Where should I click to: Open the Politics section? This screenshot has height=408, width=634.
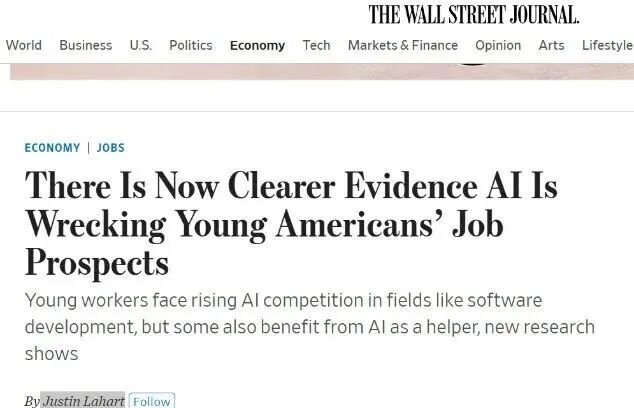pos(191,45)
